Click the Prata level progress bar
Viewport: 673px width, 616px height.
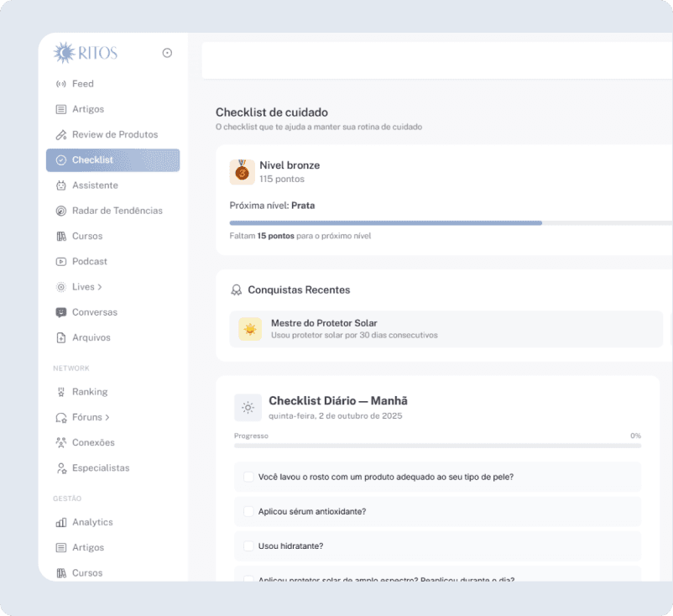tap(451, 223)
